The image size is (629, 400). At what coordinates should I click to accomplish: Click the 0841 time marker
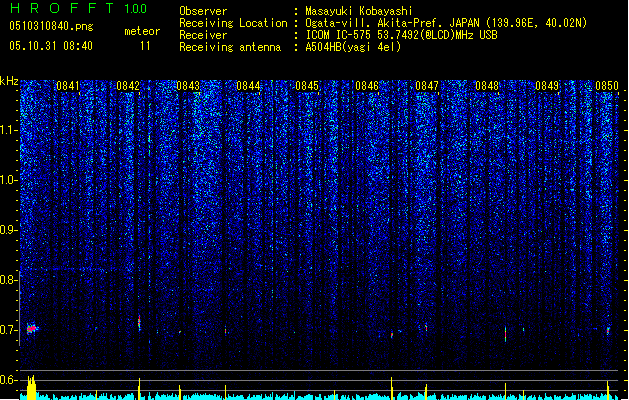[68, 86]
